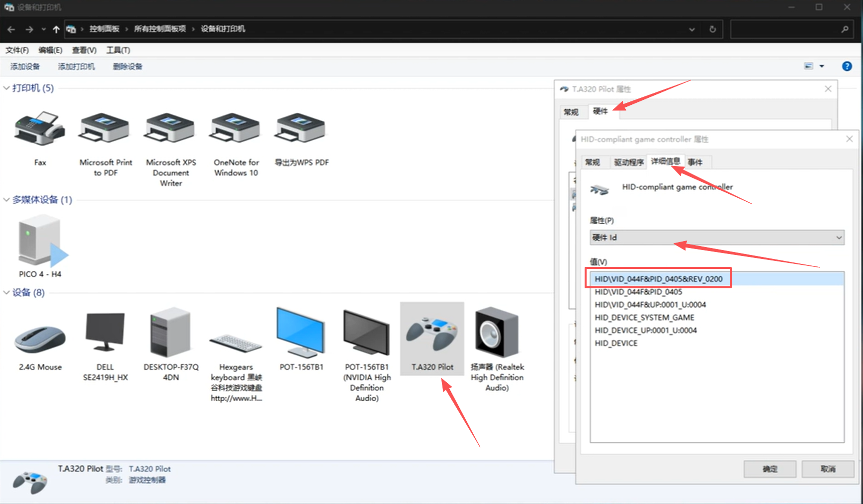Open the 硬件 Id property dropdown

(716, 238)
